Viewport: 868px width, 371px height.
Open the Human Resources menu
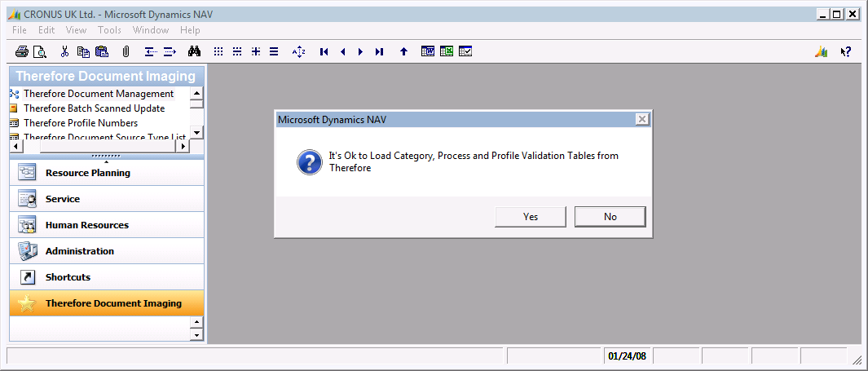107,225
